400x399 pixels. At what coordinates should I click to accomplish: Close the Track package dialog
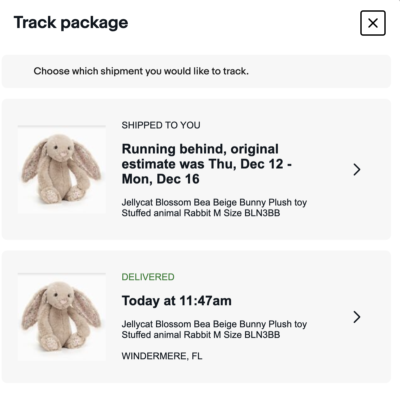(x=373, y=23)
